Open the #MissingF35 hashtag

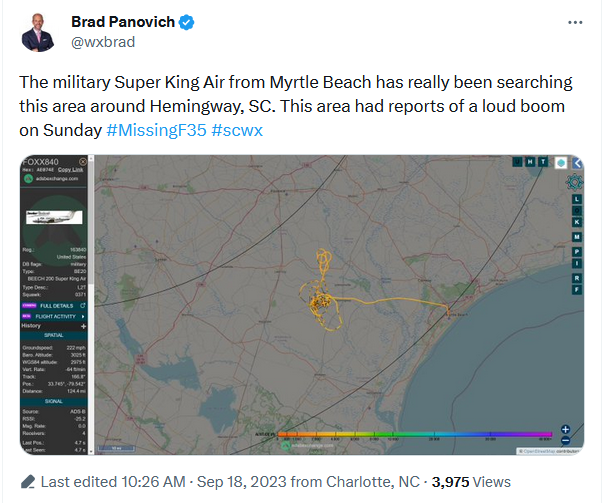pyautogui.click(x=157, y=130)
